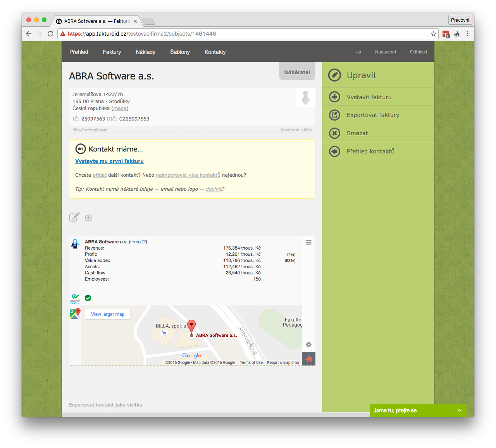The width and height of the screenshot is (496, 448).
Task: Click the Google logo on map
Action: (x=192, y=355)
